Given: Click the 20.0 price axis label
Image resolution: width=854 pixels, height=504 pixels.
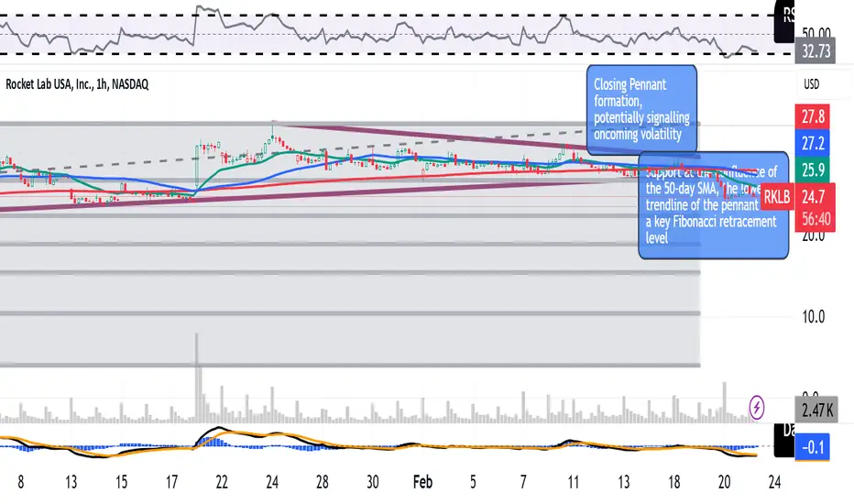Looking at the screenshot, I should point(813,236).
